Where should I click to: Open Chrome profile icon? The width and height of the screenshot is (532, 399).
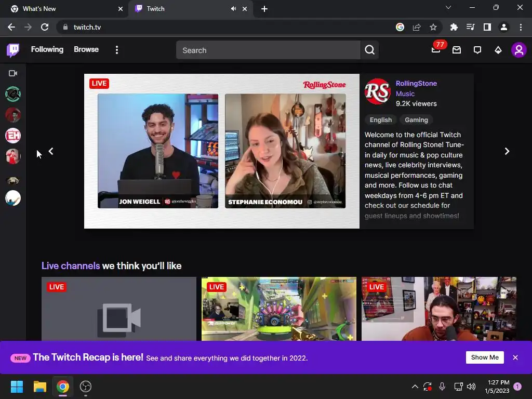pos(504,27)
